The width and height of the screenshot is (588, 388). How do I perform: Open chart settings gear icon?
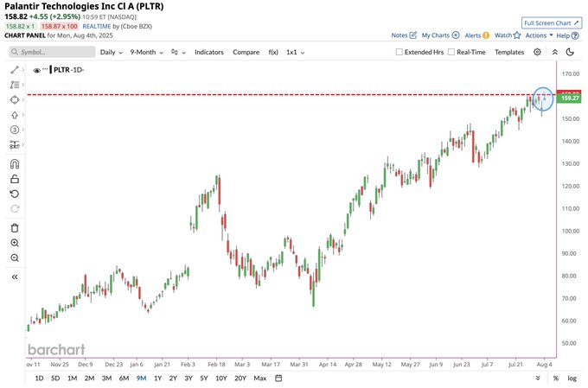[537, 52]
